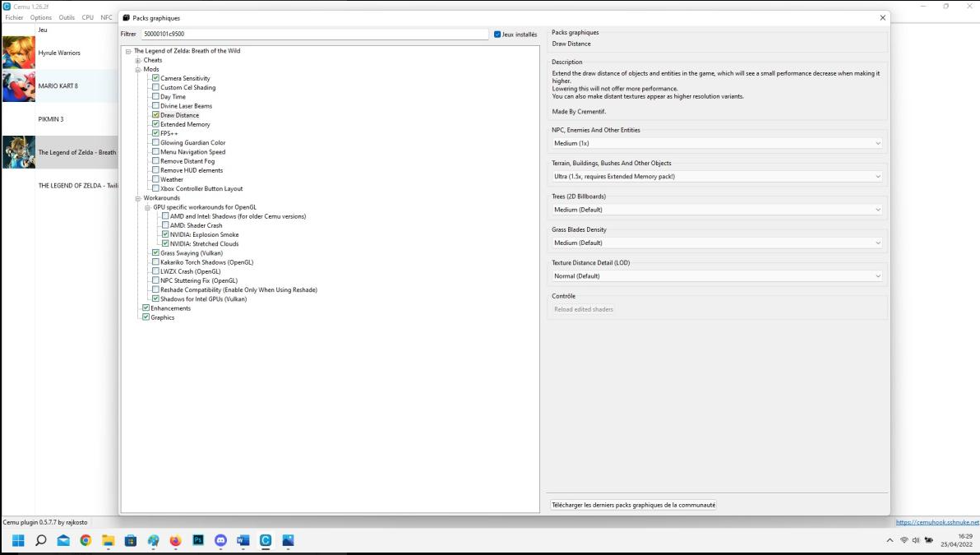Open the Options menu
980x555 pixels.
point(40,17)
